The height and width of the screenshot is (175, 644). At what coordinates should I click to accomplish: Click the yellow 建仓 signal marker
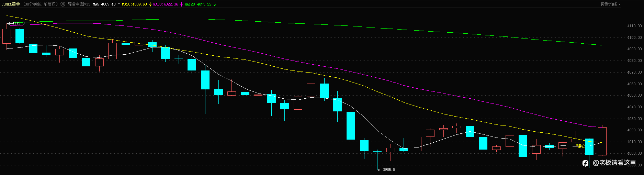(x=580, y=146)
